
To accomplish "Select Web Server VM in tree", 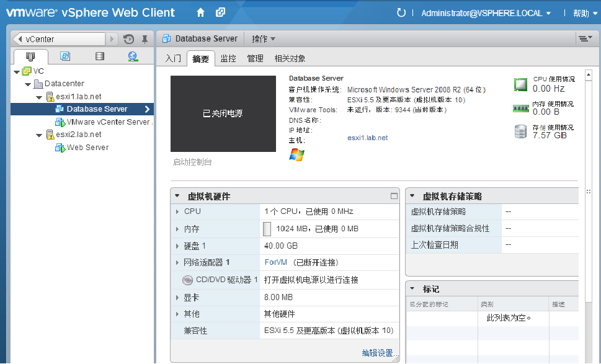I will click(x=87, y=148).
